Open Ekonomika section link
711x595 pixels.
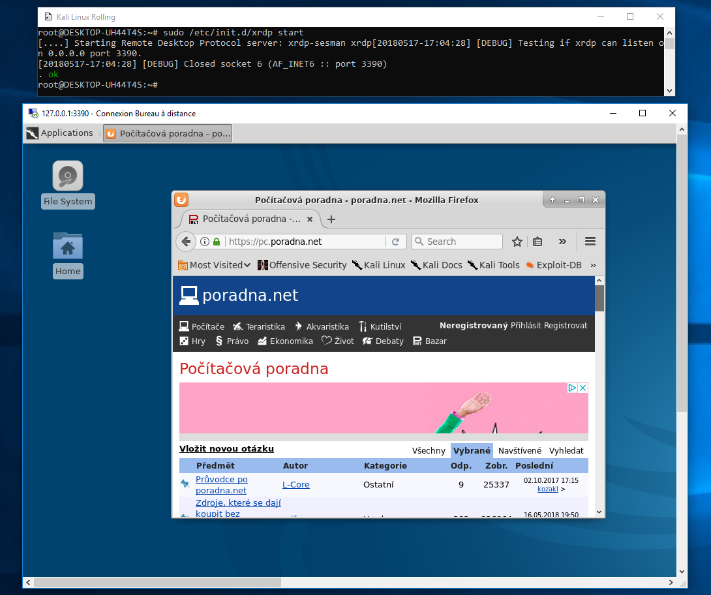pos(285,341)
